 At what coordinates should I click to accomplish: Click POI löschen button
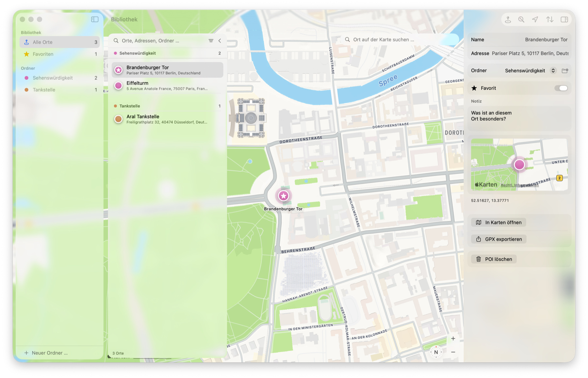click(494, 259)
